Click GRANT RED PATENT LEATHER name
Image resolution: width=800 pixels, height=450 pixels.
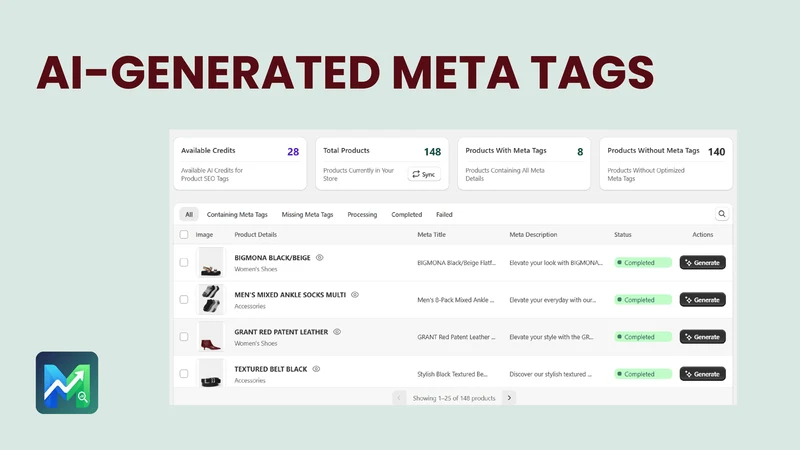tap(281, 332)
